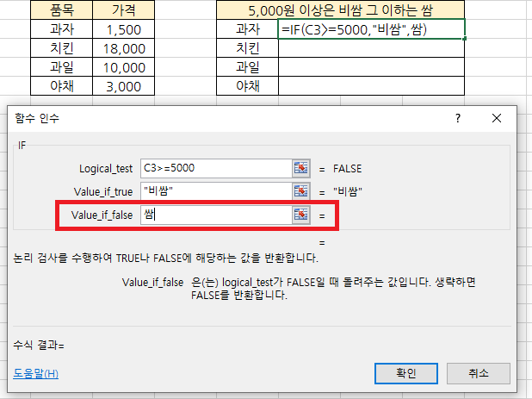This screenshot has width=532, height=399.
Task: Select the empty result cell next to right-table 과일
Action: coord(371,67)
